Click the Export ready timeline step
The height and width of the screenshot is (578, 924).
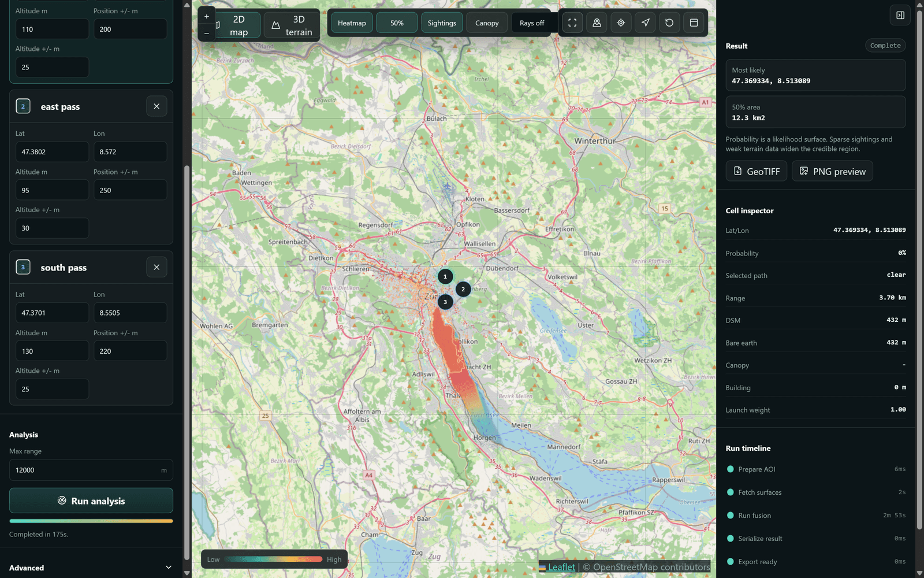815,562
